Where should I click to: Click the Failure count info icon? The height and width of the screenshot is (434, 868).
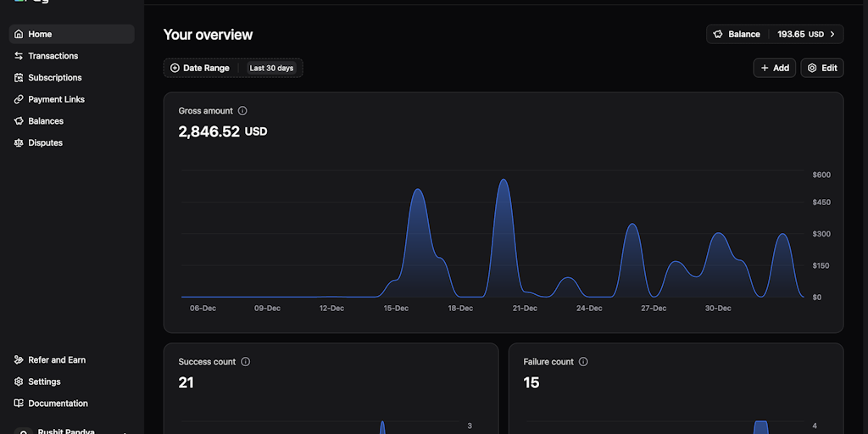[x=583, y=362]
